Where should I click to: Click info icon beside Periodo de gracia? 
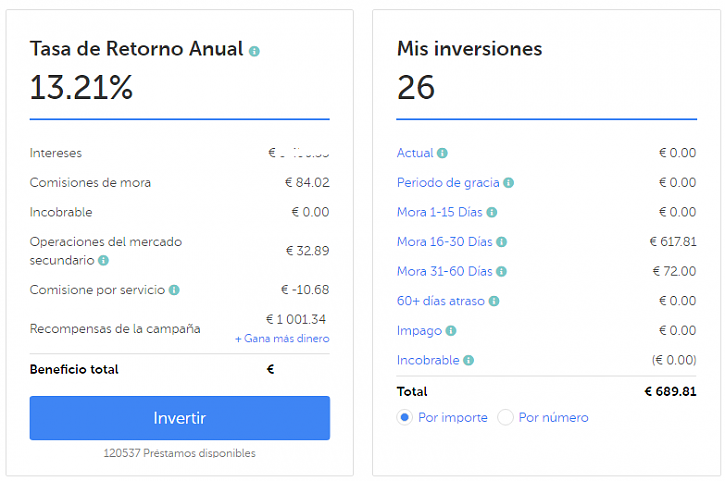tap(509, 183)
